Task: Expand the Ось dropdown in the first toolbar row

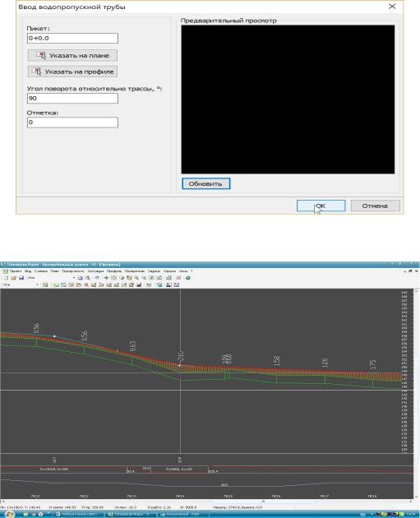Action: click(74, 278)
